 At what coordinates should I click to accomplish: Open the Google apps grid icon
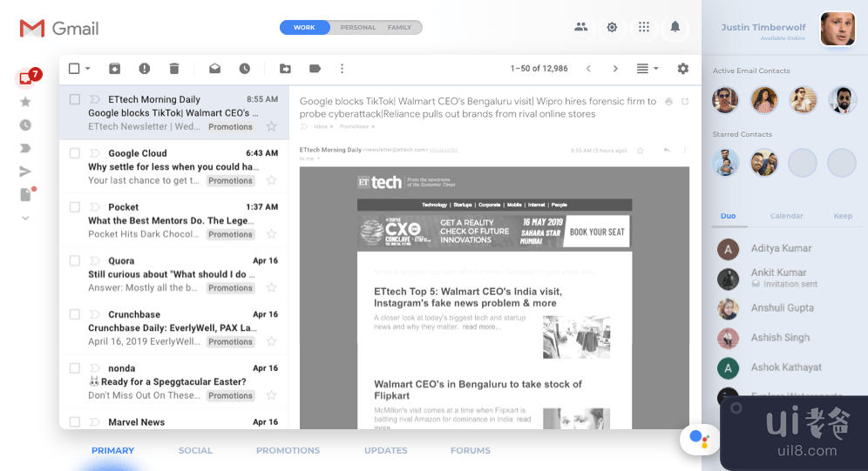click(x=643, y=27)
